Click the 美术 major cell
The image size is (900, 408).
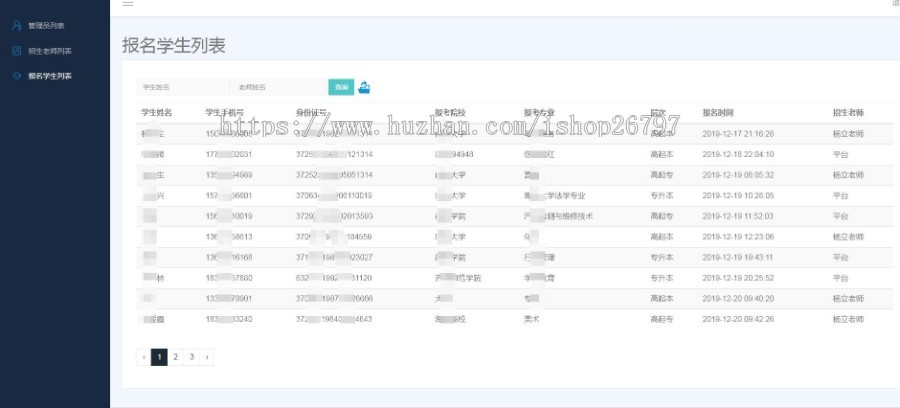pos(531,320)
